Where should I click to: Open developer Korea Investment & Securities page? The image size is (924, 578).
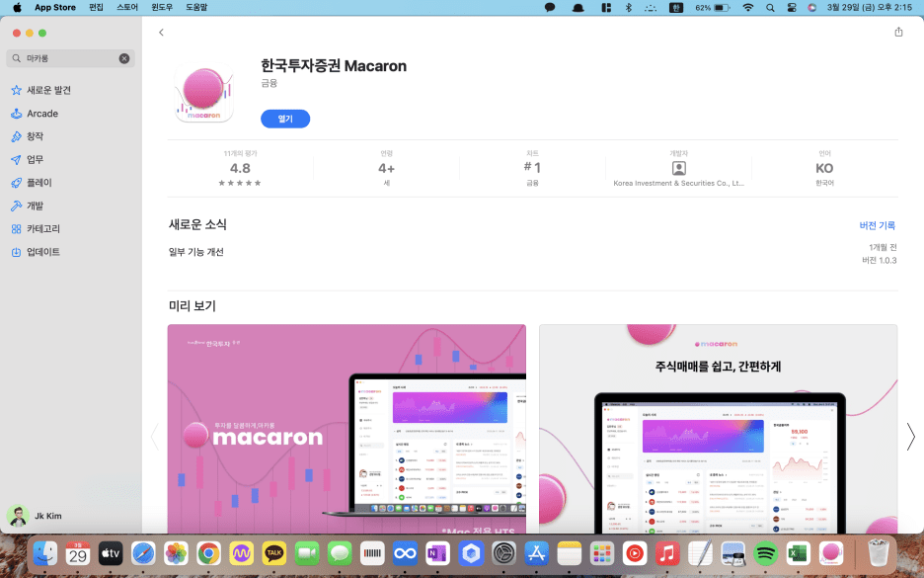[678, 168]
